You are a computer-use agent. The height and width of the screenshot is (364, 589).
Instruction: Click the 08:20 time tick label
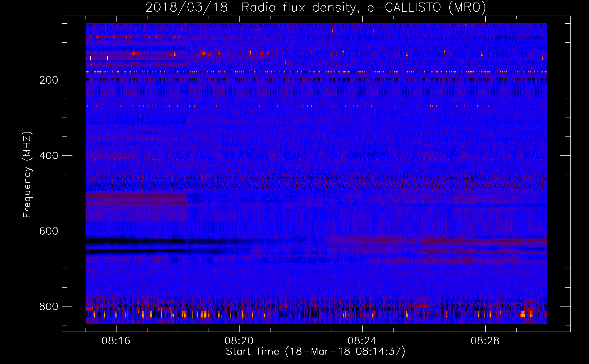[x=239, y=341]
